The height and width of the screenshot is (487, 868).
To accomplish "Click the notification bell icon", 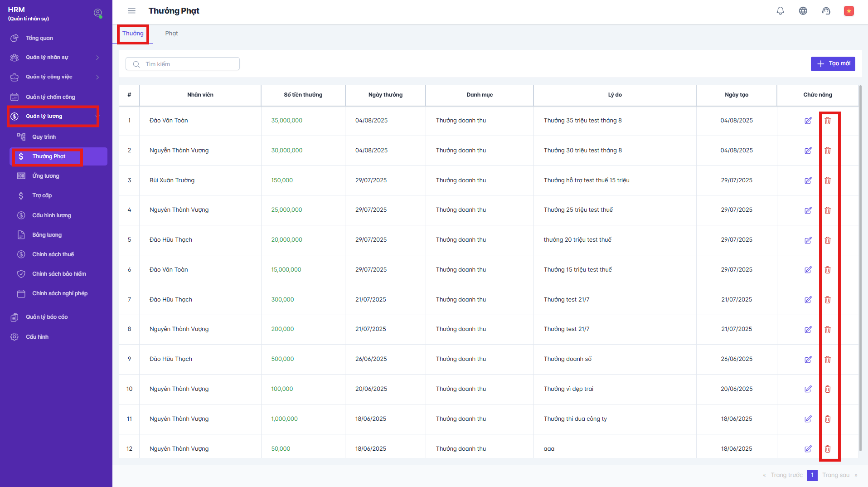I will [x=780, y=11].
